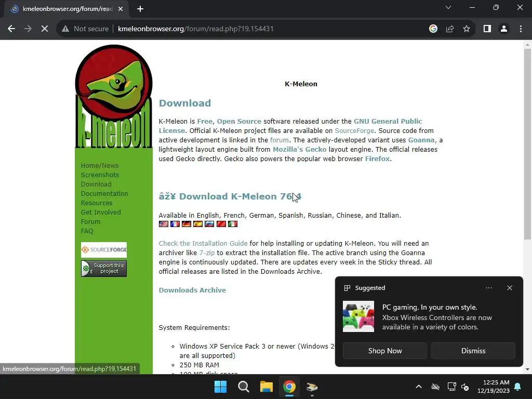The height and width of the screenshot is (399, 532).
Task: Open File Explorer from taskbar
Action: (x=267, y=387)
